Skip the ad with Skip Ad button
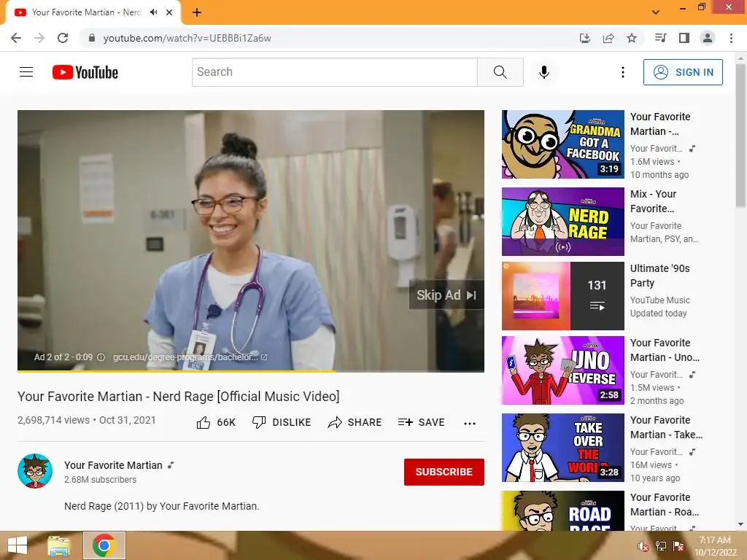Image resolution: width=747 pixels, height=560 pixels. [446, 295]
